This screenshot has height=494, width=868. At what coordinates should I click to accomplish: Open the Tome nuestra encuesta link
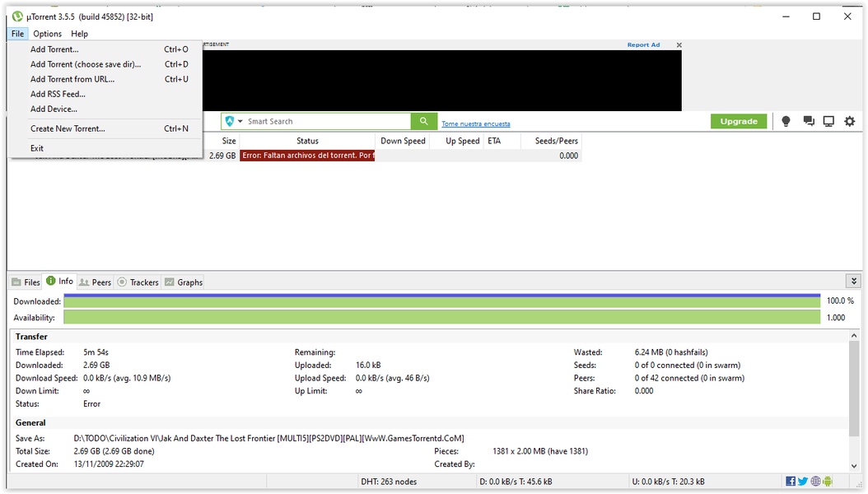point(475,124)
